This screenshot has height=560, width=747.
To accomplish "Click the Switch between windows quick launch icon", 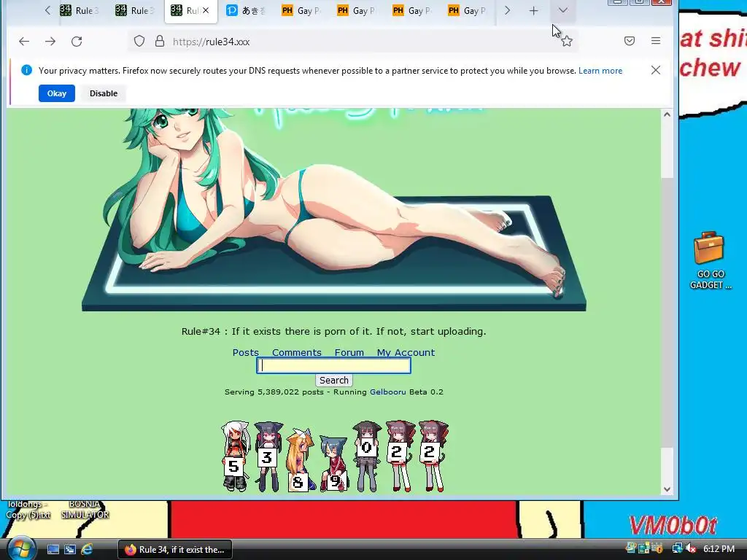I will (69, 550).
